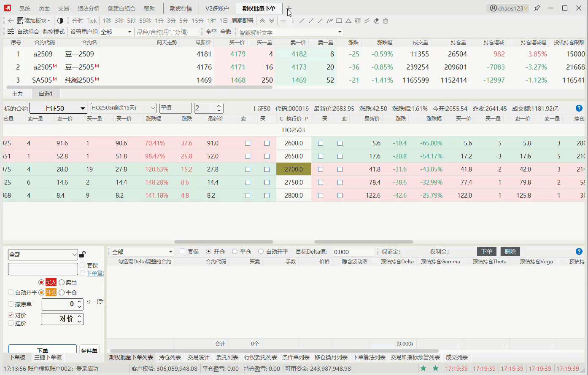Open the 上证50 underlying contract dropdown
Image resolution: width=588 pixels, height=375 pixels.
pyautogui.click(x=59, y=108)
